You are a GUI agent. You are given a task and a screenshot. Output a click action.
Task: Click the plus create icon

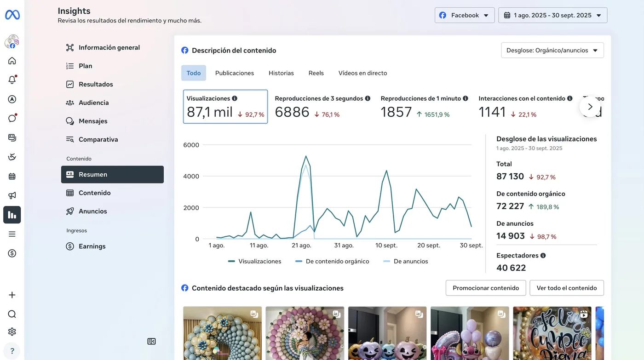coord(12,295)
